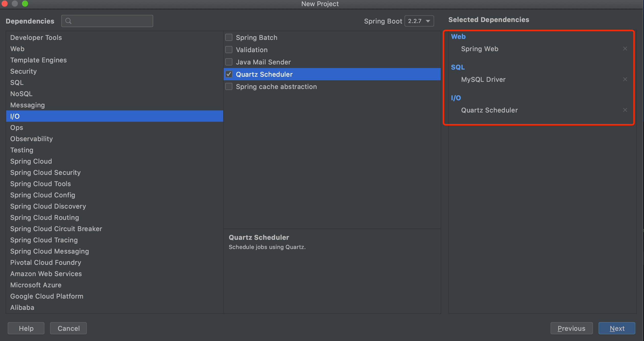Remove MySQL Driver from selected dependencies
This screenshot has height=341, width=644.
point(625,79)
